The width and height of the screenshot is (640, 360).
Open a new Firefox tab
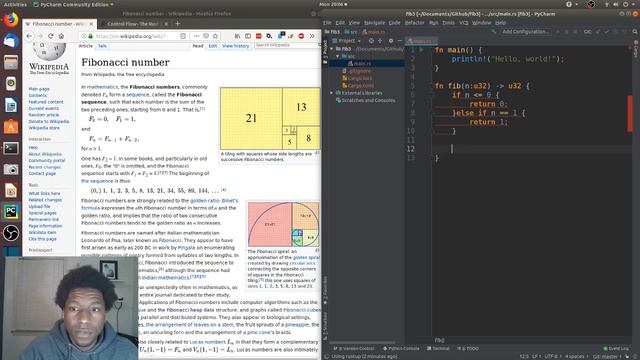177,24
